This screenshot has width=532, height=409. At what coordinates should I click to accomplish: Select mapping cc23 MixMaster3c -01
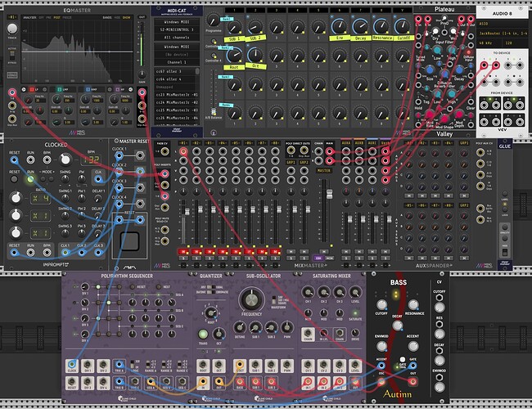pyautogui.click(x=177, y=95)
